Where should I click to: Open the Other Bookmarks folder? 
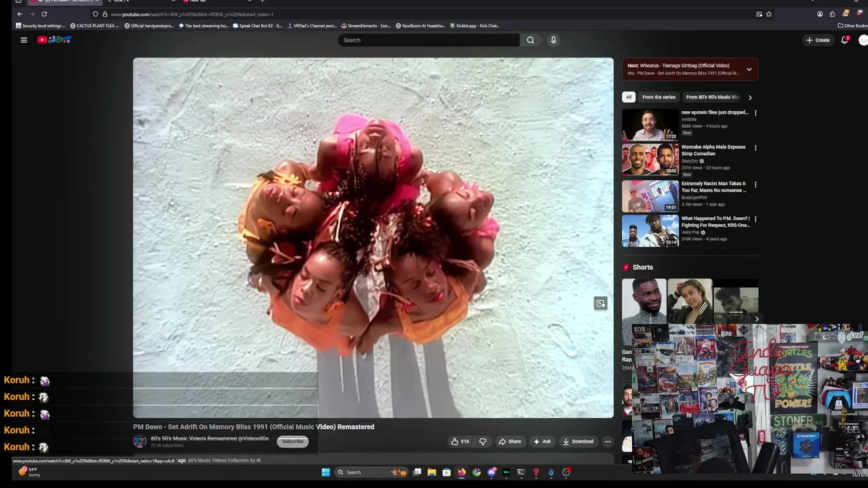[852, 26]
